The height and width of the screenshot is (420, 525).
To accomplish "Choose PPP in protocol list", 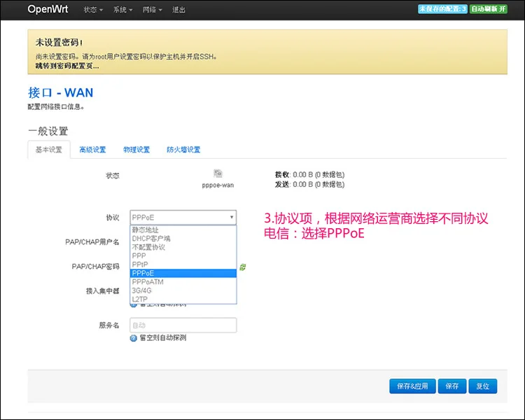I will tap(183, 256).
